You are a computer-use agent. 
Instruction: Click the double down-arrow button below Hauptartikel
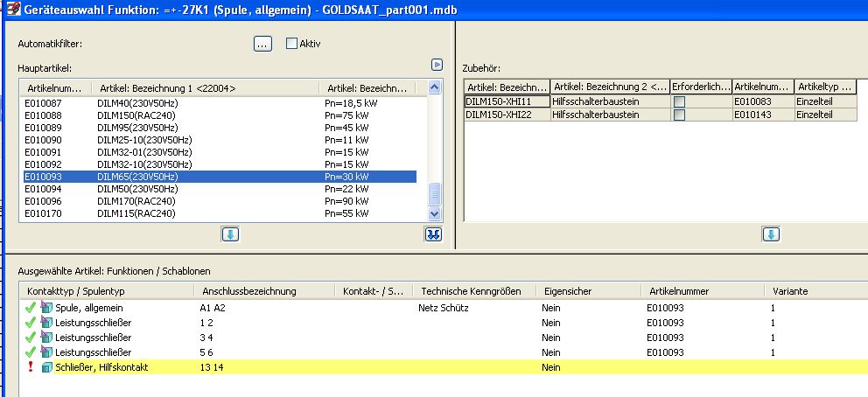coord(433,234)
